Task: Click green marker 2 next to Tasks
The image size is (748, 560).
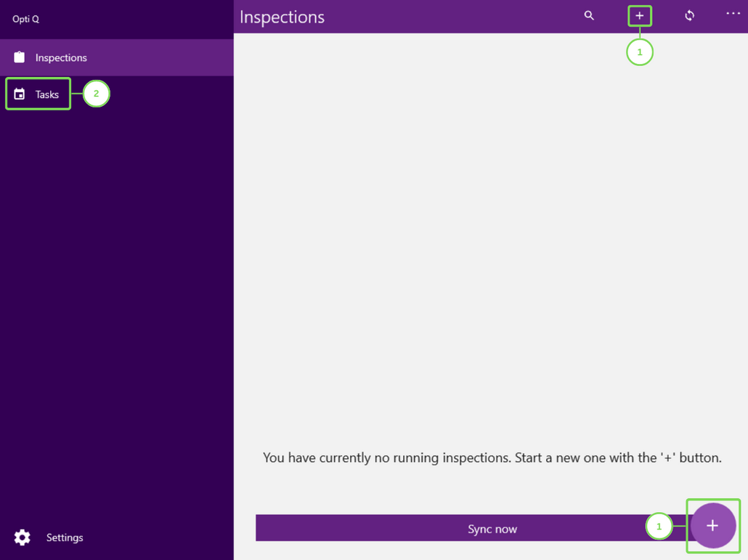Action: point(96,94)
